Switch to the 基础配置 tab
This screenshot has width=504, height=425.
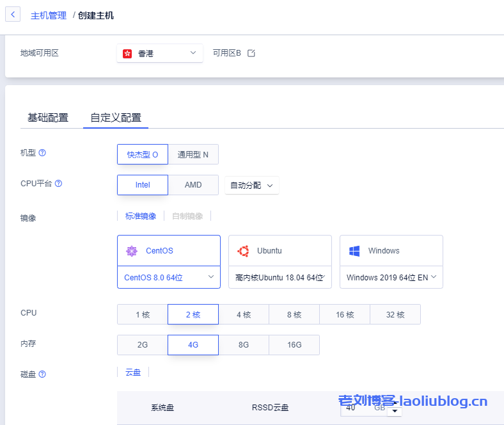tap(48, 118)
